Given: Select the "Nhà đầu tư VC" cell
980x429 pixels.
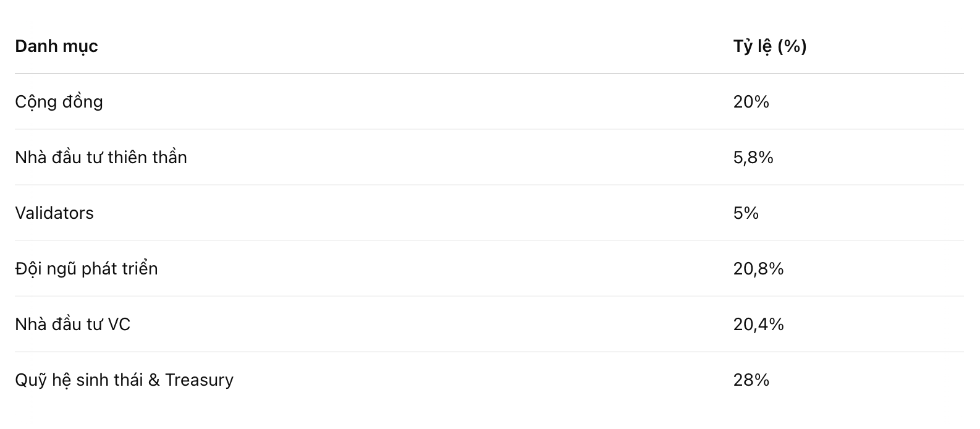Looking at the screenshot, I should 72,324.
